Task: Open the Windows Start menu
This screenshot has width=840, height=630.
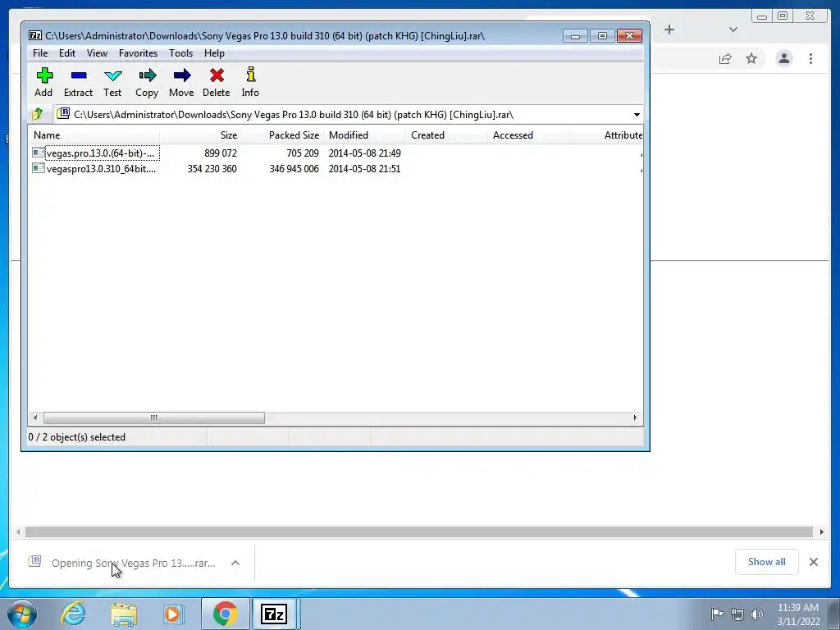Action: tap(21, 614)
